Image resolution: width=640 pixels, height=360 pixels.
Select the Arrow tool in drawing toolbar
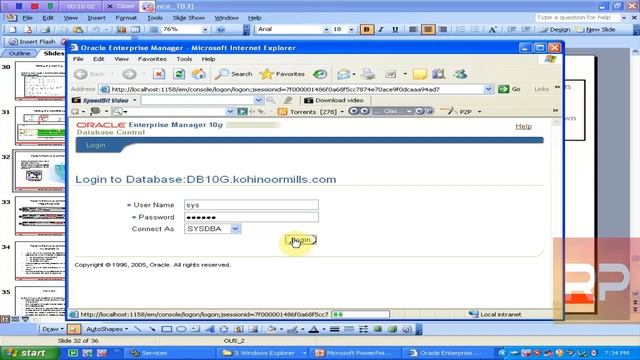pos(152,329)
